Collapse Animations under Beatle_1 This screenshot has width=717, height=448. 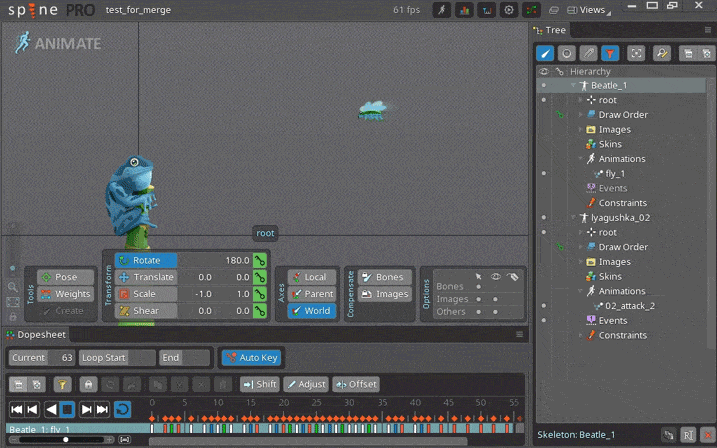580,159
